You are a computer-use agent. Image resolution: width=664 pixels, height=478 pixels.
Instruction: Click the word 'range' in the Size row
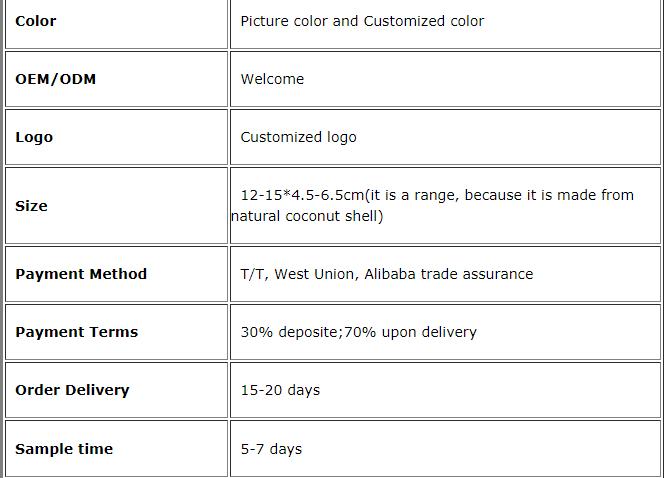tap(435, 196)
